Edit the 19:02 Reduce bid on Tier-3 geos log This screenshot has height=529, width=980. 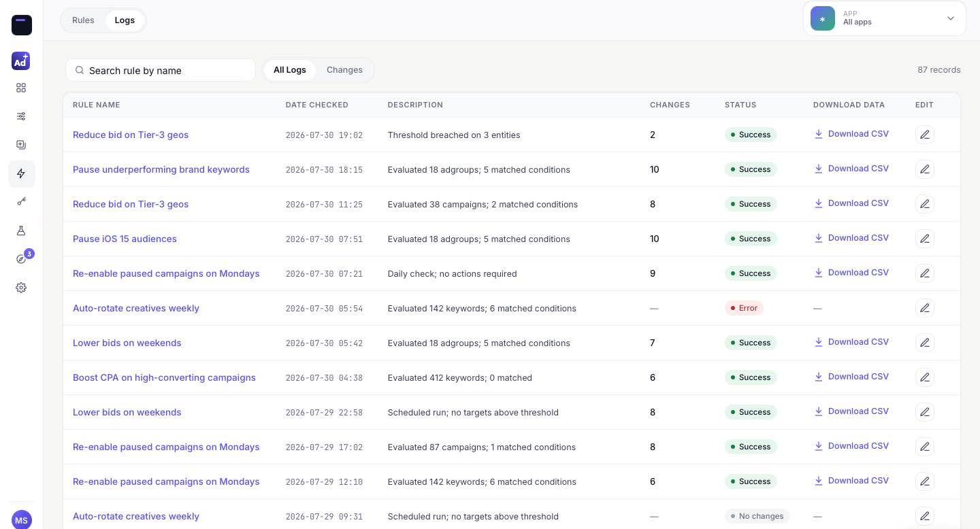(x=924, y=135)
